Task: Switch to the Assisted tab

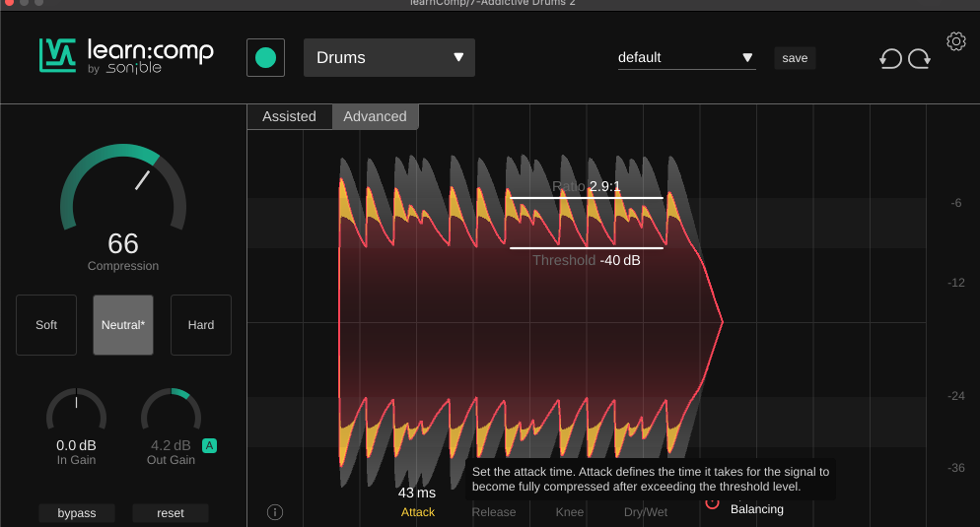Action: 289,116
